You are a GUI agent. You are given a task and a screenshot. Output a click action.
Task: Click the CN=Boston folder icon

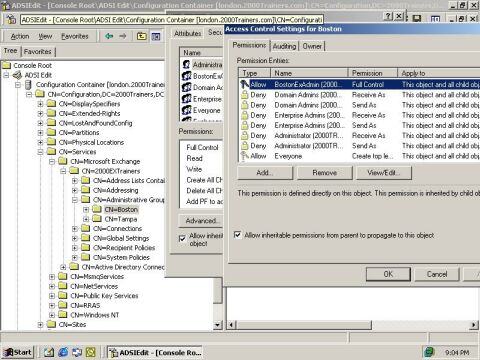click(x=97, y=209)
